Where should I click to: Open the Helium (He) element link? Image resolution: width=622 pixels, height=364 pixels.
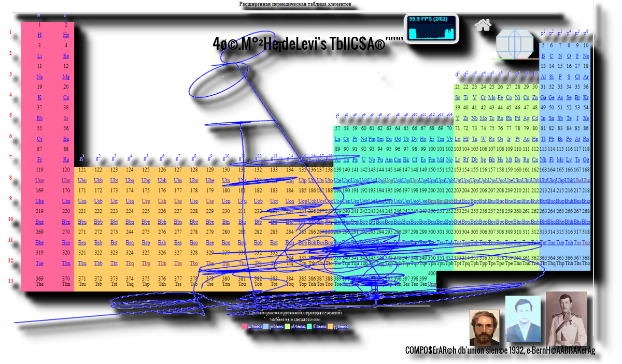coord(66,35)
